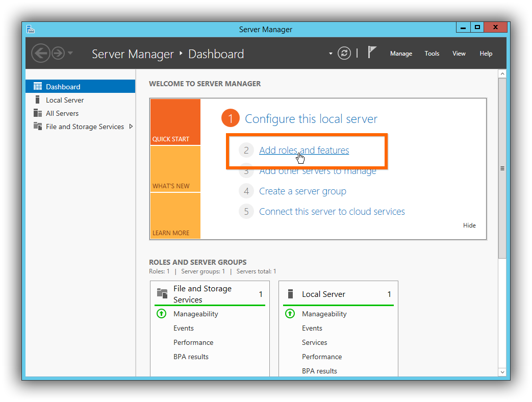Click Connect this server to cloud services
Image resolution: width=532 pixels, height=402 pixels.
[332, 212]
